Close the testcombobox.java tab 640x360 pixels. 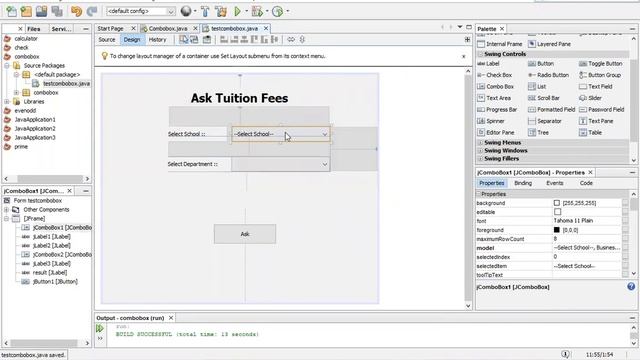pyautogui.click(x=266, y=28)
